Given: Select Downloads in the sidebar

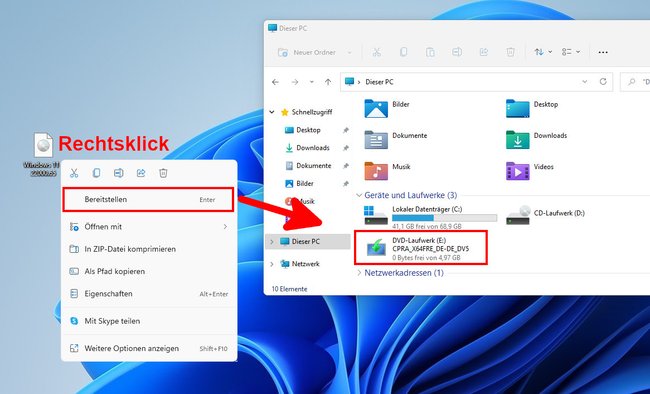Looking at the screenshot, I should [x=308, y=148].
